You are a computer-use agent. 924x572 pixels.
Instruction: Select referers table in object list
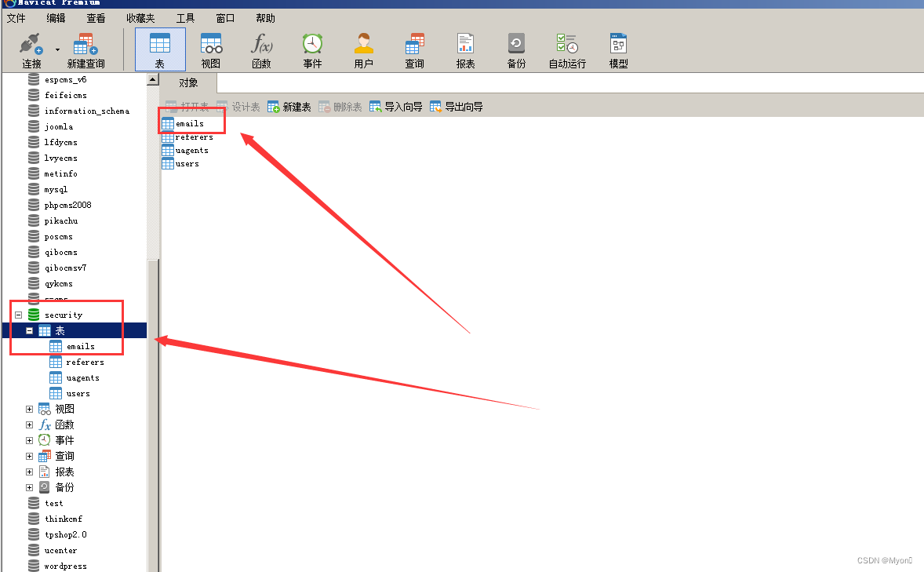(187, 137)
